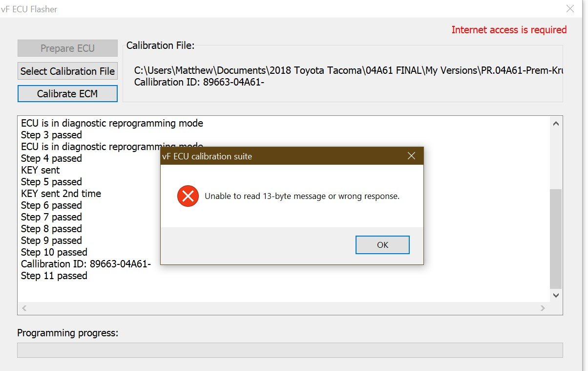This screenshot has height=371, width=588.
Task: Click the 'Step 8 passed' log line
Action: (x=51, y=229)
